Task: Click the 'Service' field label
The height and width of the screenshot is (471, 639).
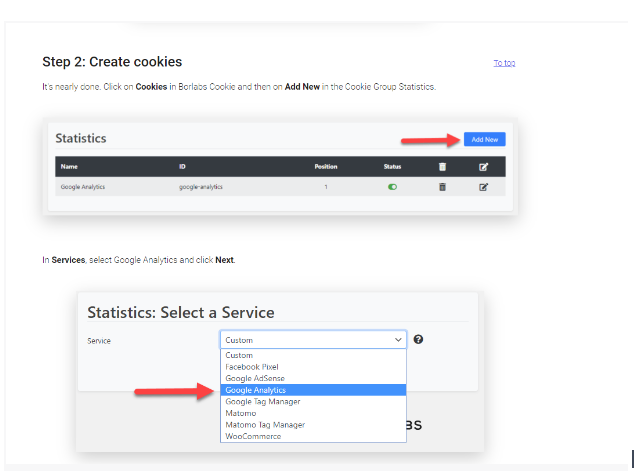Action: [99, 341]
